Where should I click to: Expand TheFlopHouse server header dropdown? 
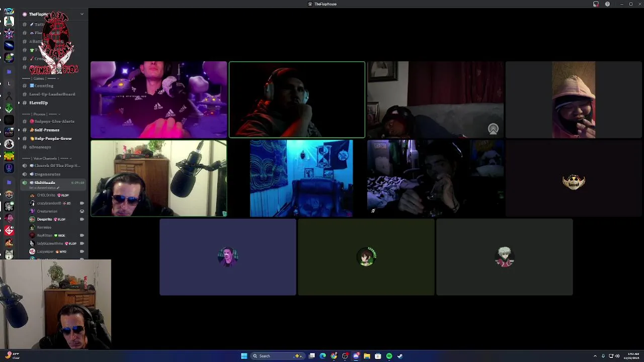point(82,14)
